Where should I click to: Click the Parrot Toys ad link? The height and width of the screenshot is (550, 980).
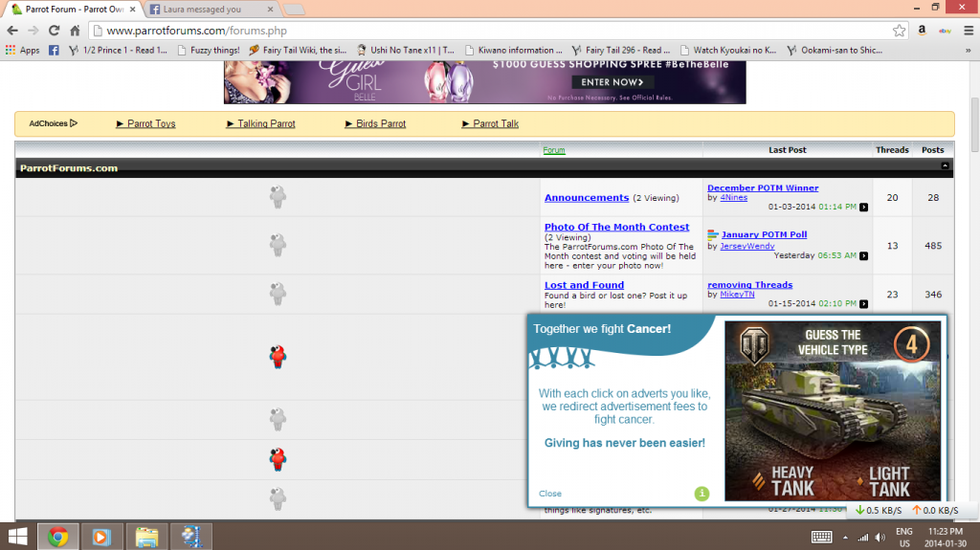pos(145,123)
